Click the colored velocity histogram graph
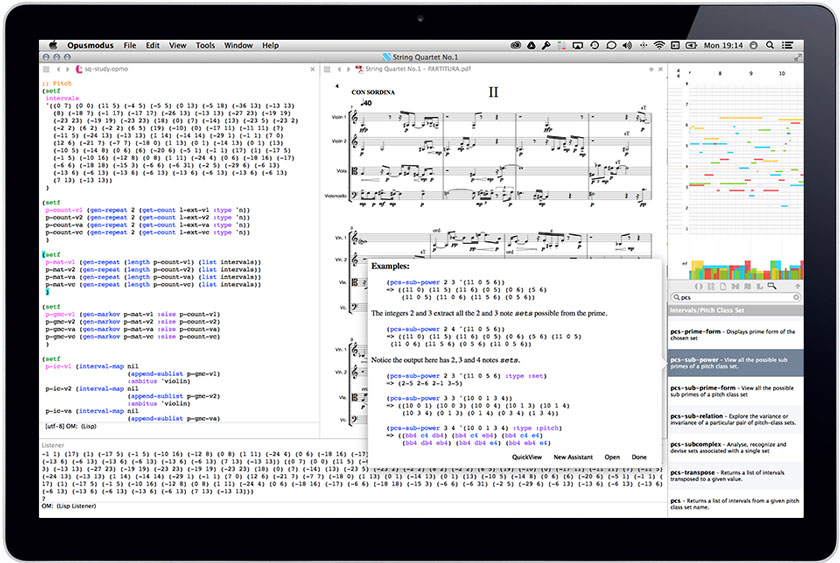The width and height of the screenshot is (840, 563). click(745, 268)
